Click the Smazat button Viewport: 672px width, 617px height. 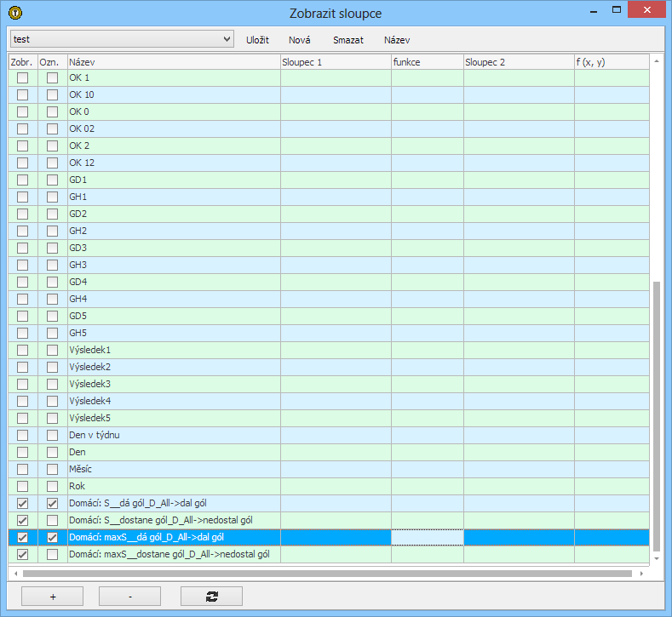(x=347, y=40)
